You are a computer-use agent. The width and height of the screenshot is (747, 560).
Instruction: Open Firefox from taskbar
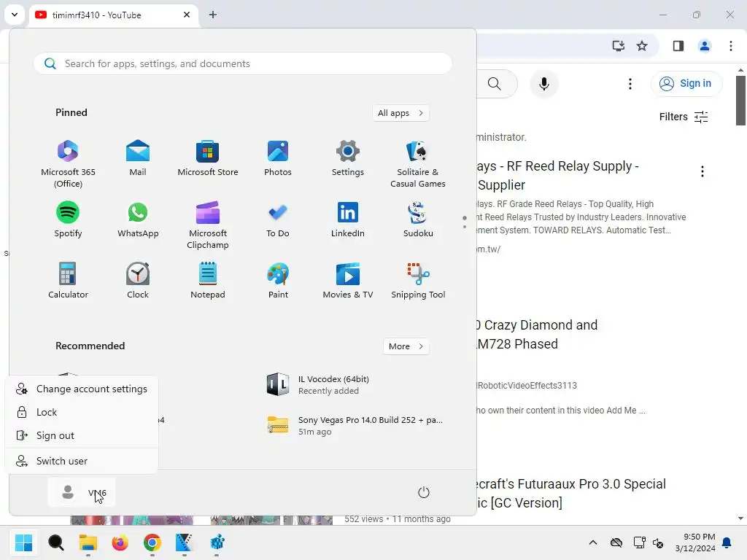coord(120,542)
